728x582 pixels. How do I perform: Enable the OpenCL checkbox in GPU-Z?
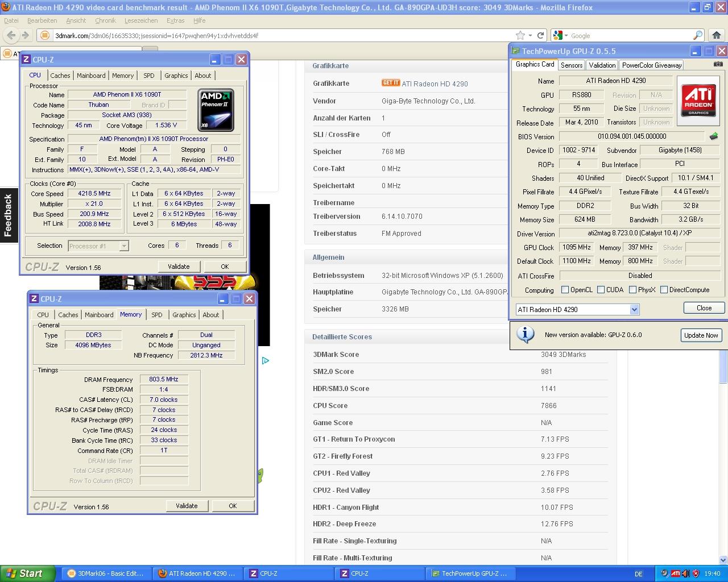[565, 290]
